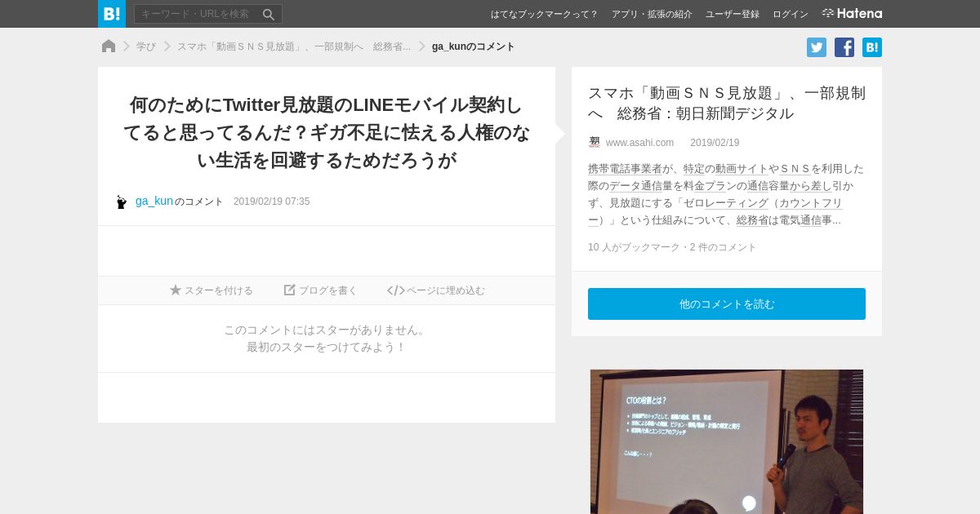Share on Facebook icon
This screenshot has height=514, width=980.
click(x=844, y=47)
